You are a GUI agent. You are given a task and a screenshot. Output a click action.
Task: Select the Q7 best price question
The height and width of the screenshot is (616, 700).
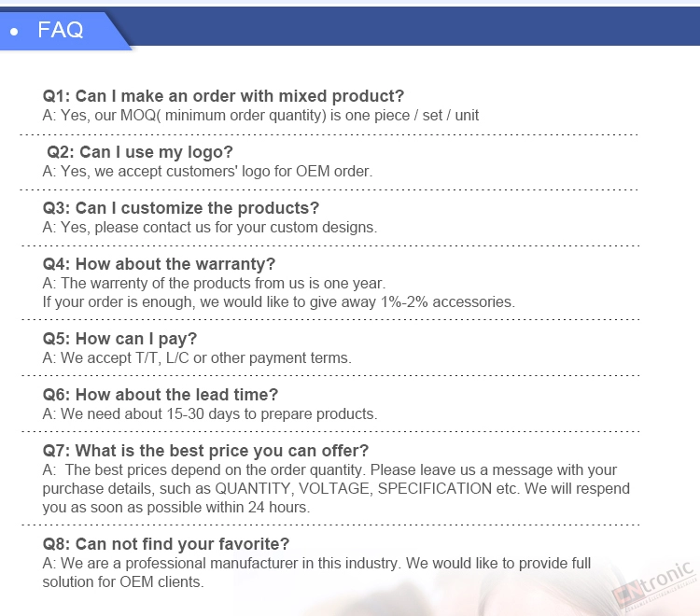pos(205,451)
